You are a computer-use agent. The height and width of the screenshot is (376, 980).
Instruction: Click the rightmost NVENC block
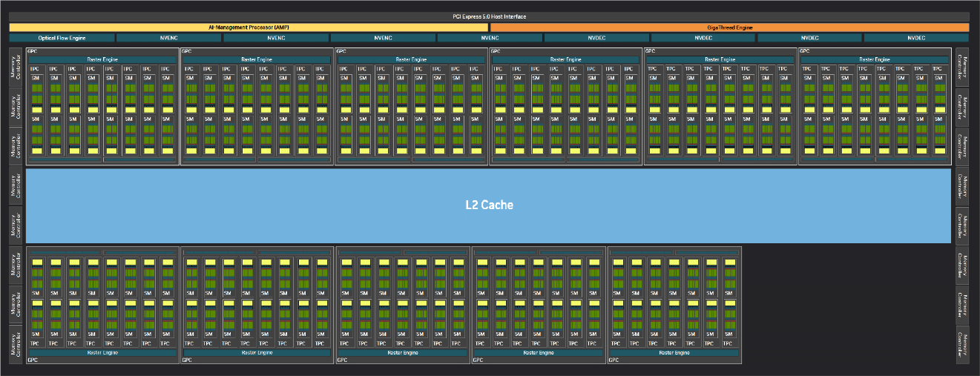[x=489, y=37]
